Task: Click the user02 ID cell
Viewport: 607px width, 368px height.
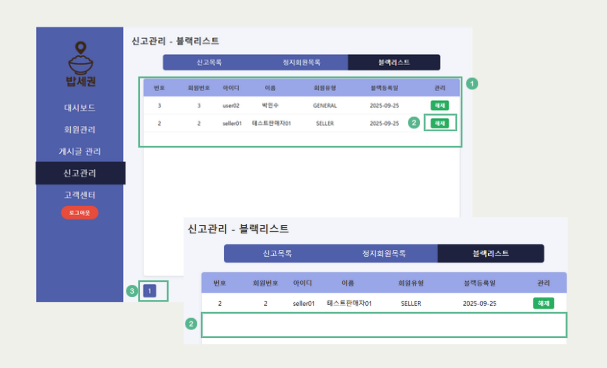Action: click(x=231, y=106)
